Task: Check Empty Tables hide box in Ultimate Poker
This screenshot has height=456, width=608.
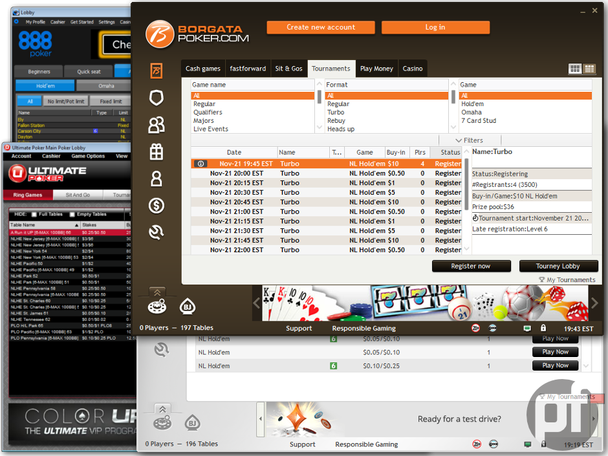Action: coord(72,214)
